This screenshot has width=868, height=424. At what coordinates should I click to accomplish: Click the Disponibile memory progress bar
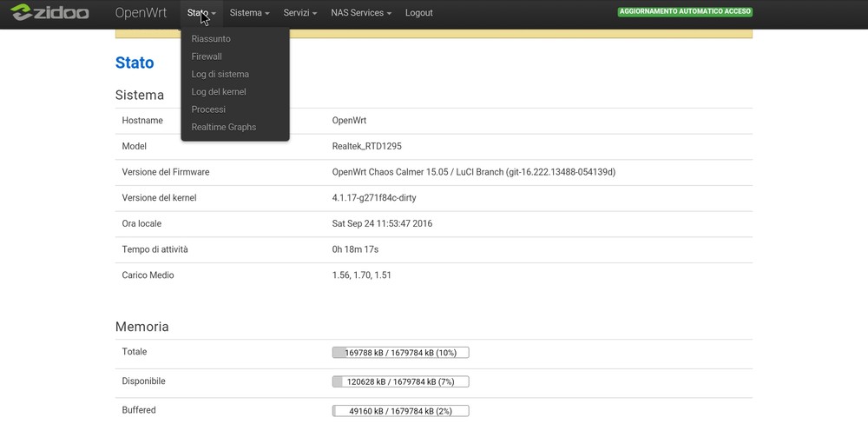pos(400,381)
